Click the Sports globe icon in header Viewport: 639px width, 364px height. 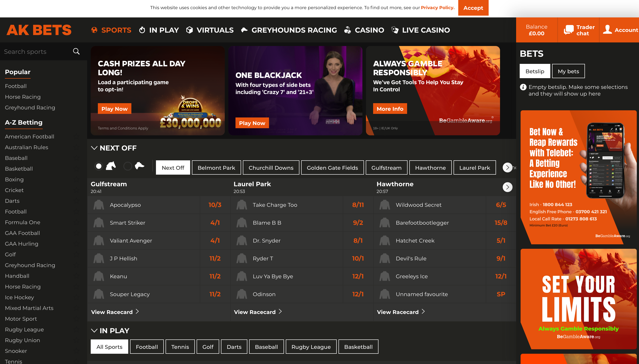tap(94, 30)
